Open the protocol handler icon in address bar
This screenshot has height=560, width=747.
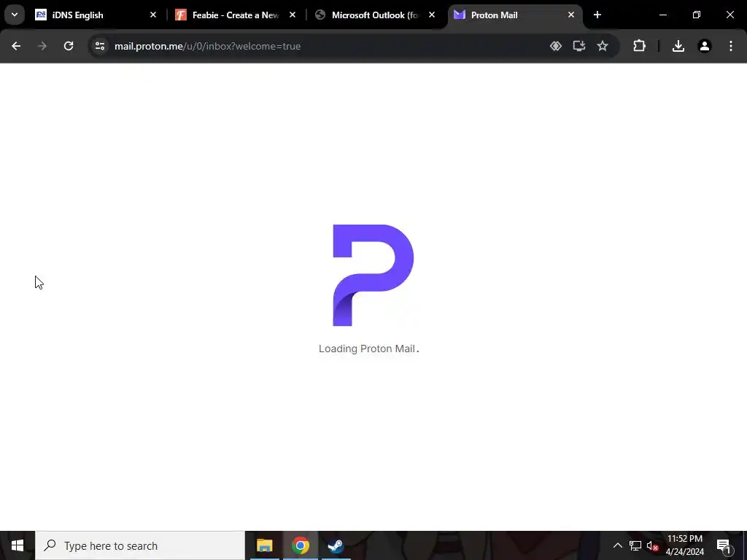(555, 46)
